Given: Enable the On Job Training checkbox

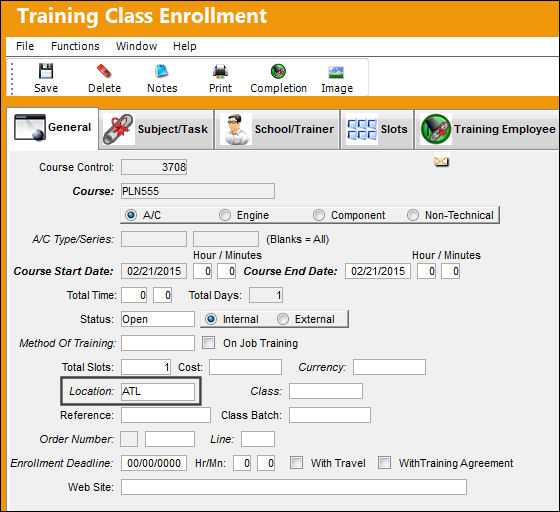Looking at the screenshot, I should 209,343.
